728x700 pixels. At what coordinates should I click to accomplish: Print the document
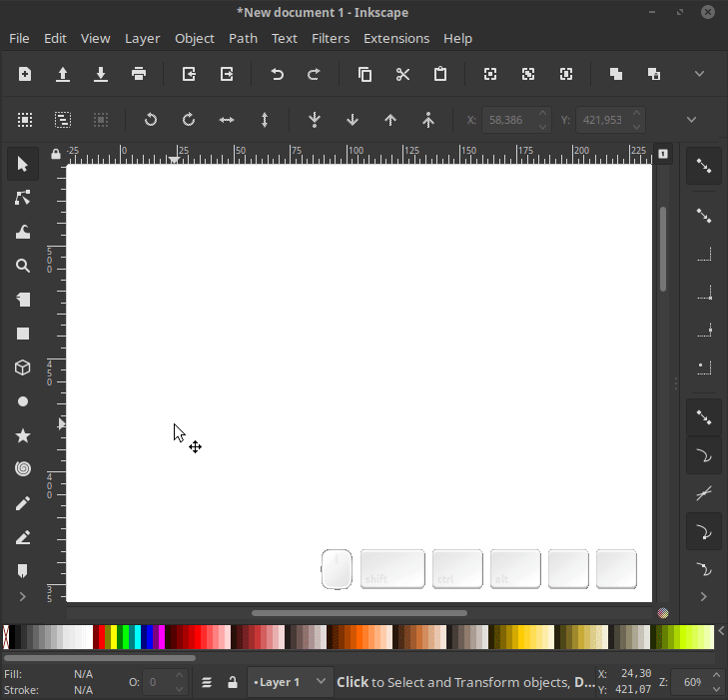click(x=139, y=74)
